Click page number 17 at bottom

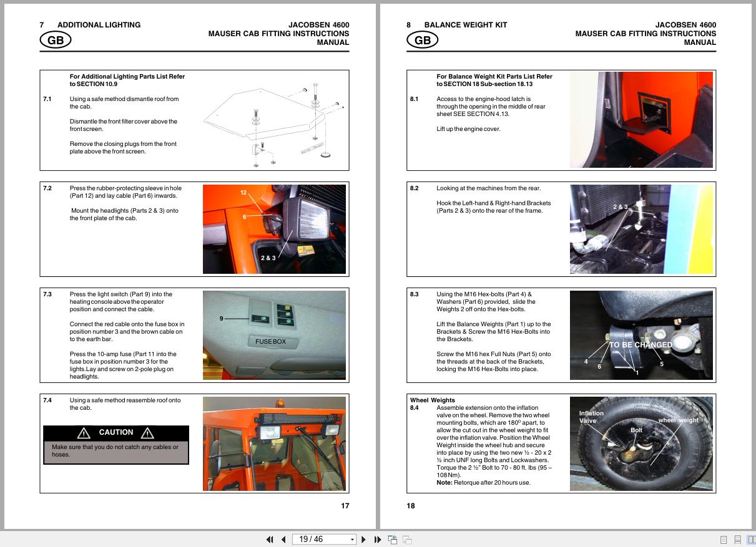(345, 506)
